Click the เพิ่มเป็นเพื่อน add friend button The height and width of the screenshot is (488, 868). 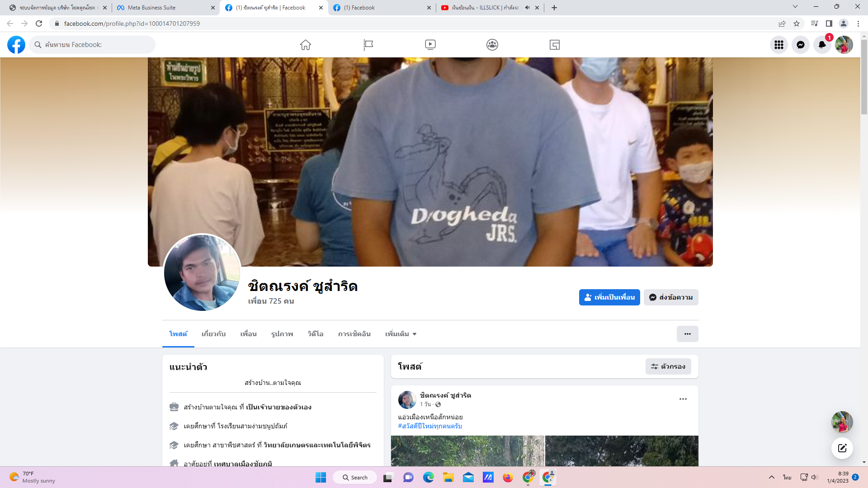(609, 297)
